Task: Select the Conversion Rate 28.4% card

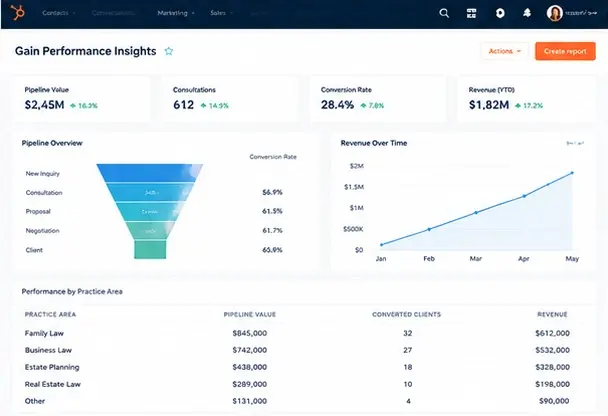Action: coord(378,99)
